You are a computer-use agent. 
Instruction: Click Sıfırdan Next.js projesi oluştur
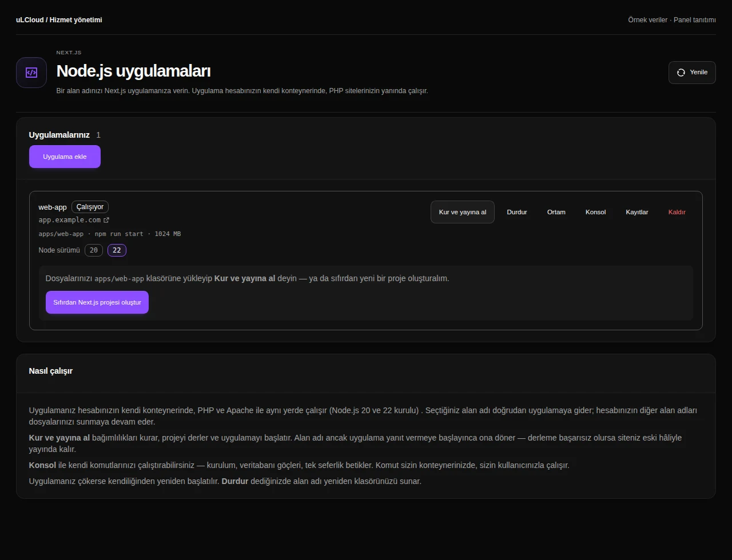(x=97, y=302)
